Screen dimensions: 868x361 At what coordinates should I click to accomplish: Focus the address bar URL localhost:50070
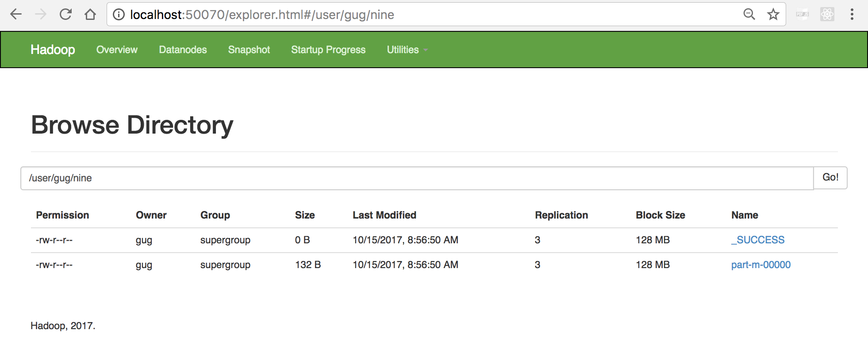click(262, 15)
